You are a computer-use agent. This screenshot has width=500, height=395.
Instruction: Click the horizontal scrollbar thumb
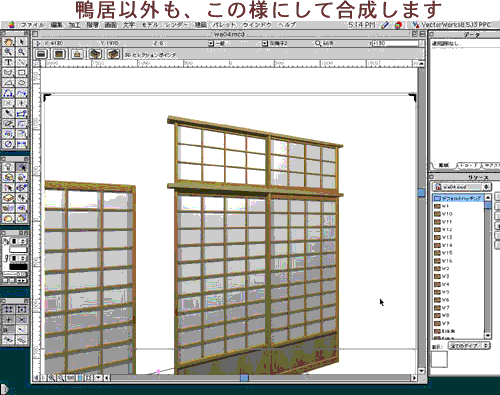point(244,378)
